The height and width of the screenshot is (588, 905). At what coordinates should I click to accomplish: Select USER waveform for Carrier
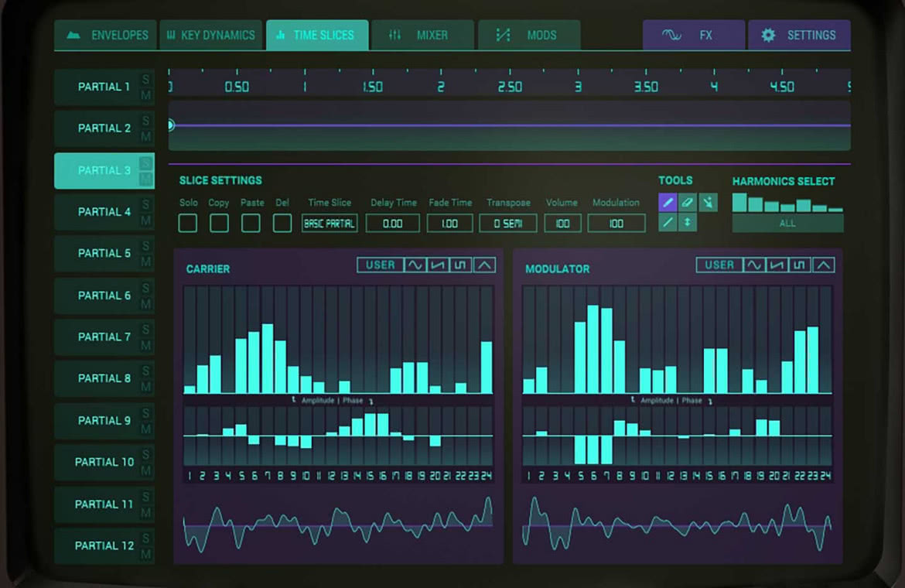tap(381, 265)
